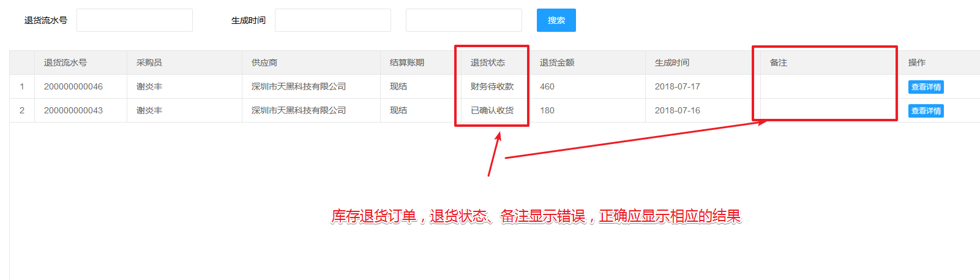The height and width of the screenshot is (280, 980).
Task: Open 查看详情 for order 200000000043
Action: pyautogui.click(x=926, y=111)
